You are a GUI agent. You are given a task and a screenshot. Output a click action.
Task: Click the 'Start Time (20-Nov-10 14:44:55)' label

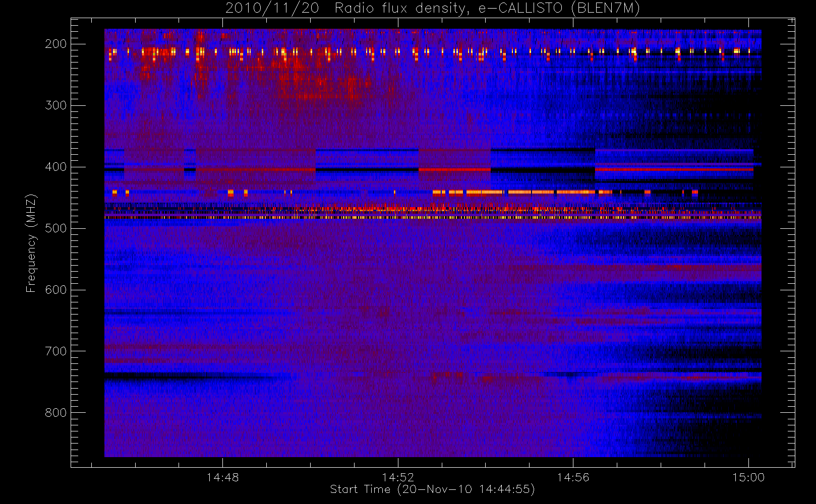coord(432,489)
